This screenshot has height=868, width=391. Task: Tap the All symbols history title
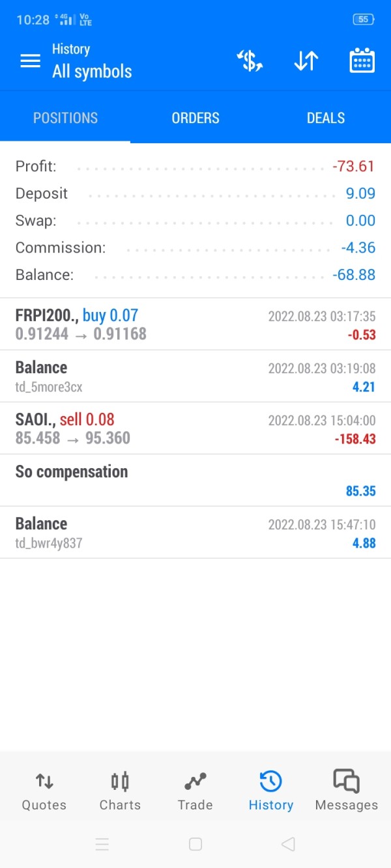(92, 72)
